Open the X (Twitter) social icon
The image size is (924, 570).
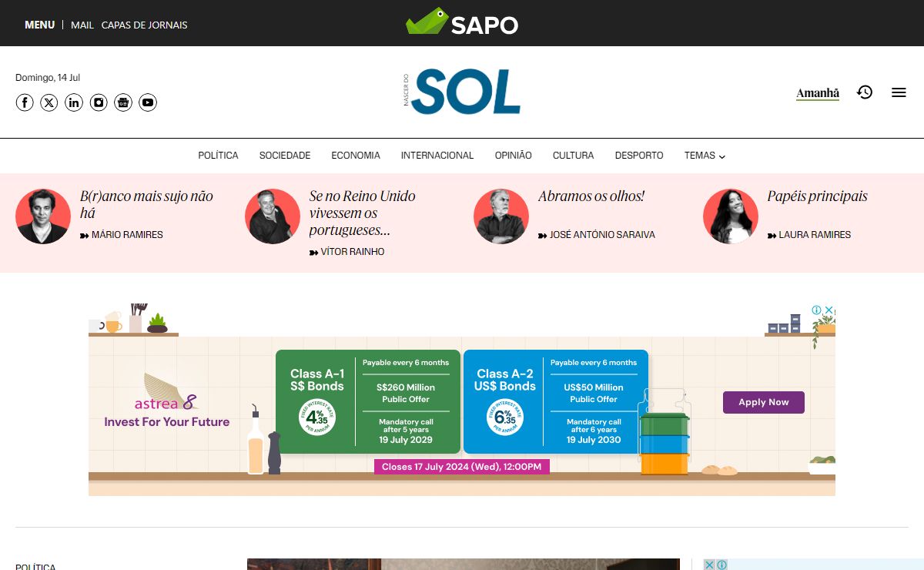pyautogui.click(x=49, y=102)
